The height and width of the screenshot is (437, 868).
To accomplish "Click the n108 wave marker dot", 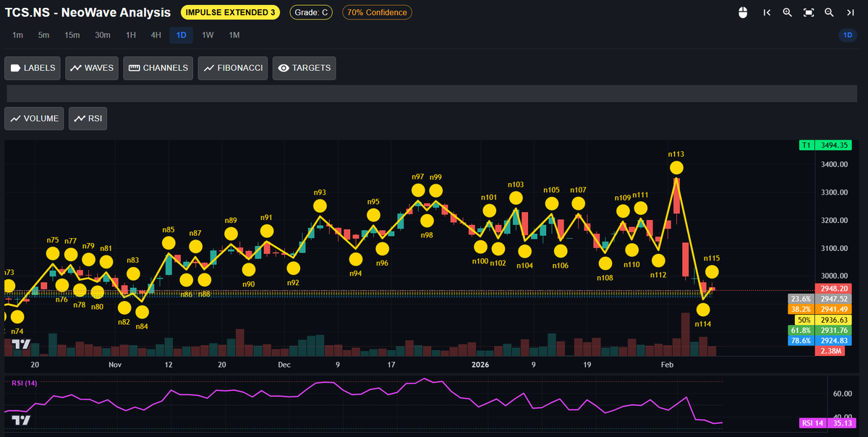I will (605, 263).
